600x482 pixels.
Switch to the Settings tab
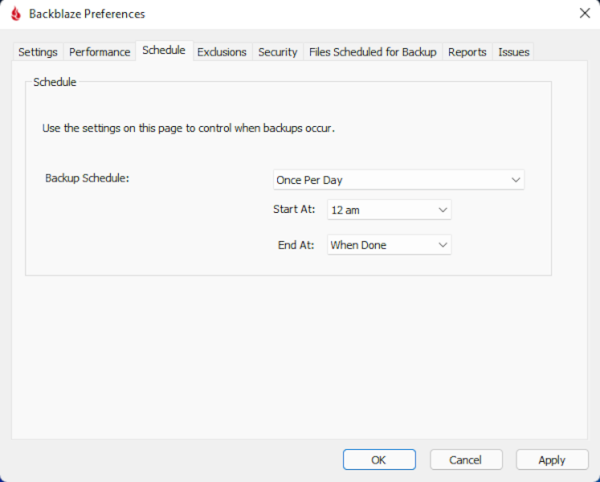point(38,52)
